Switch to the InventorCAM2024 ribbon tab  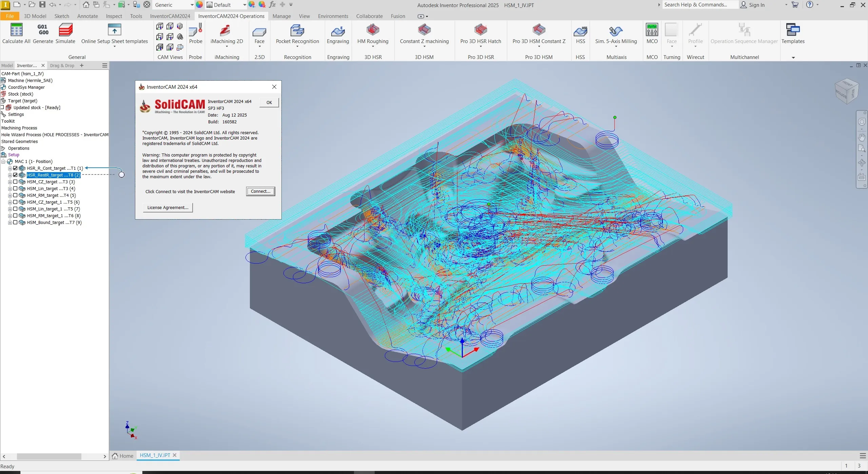(170, 16)
